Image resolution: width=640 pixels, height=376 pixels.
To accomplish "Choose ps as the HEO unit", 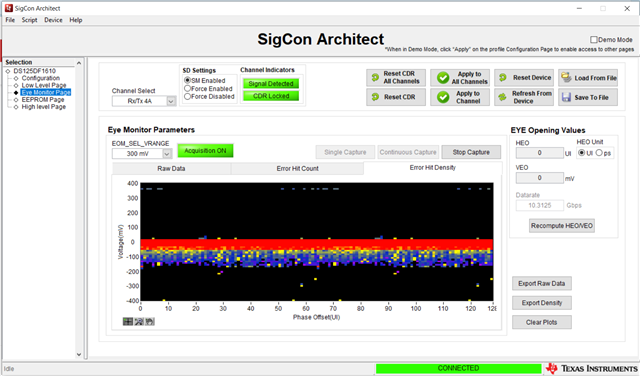I will (x=599, y=153).
